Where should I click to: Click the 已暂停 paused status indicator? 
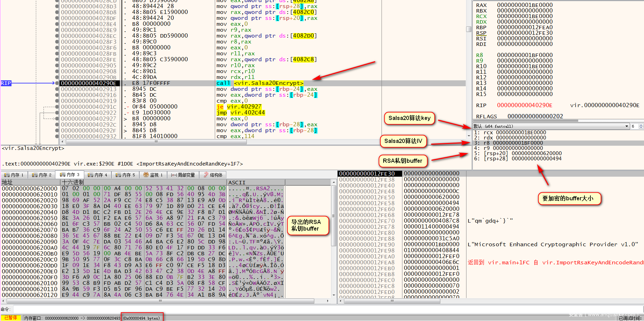[x=10, y=318]
